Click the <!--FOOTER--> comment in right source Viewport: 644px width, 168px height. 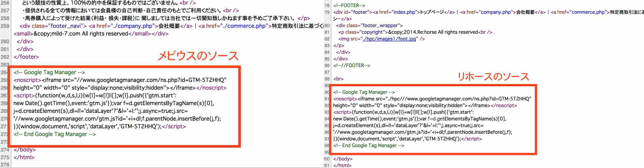tap(349, 5)
